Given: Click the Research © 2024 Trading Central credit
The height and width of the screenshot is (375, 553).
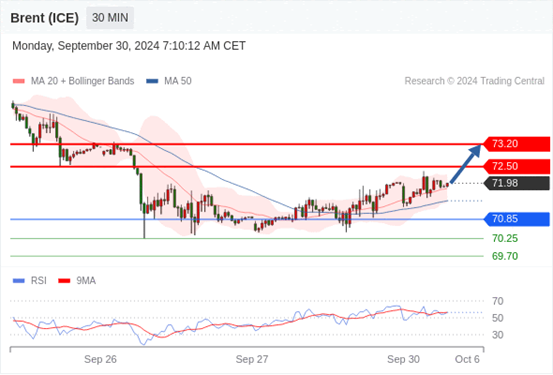Looking at the screenshot, I should [474, 81].
